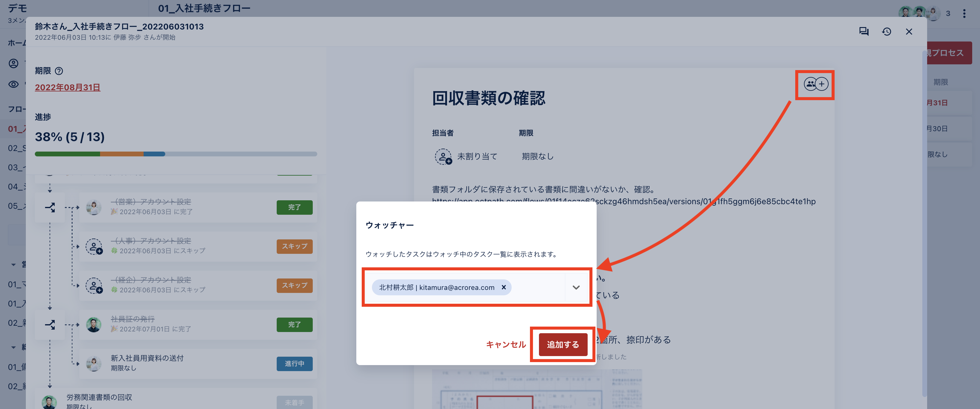Click the help icon next to 期限

point(59,71)
